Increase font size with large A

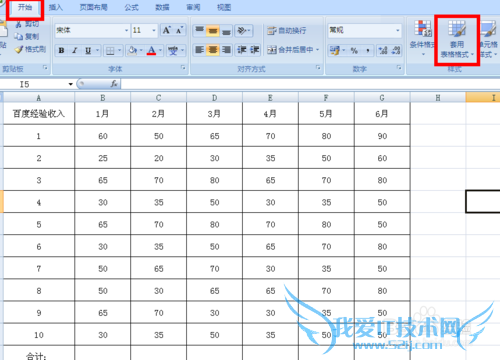pos(166,30)
